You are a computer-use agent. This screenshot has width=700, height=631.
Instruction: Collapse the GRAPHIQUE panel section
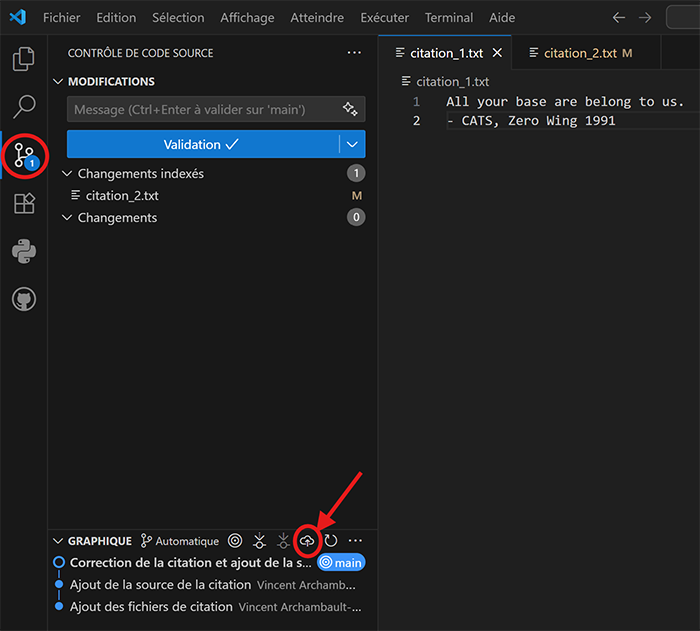tap(57, 541)
